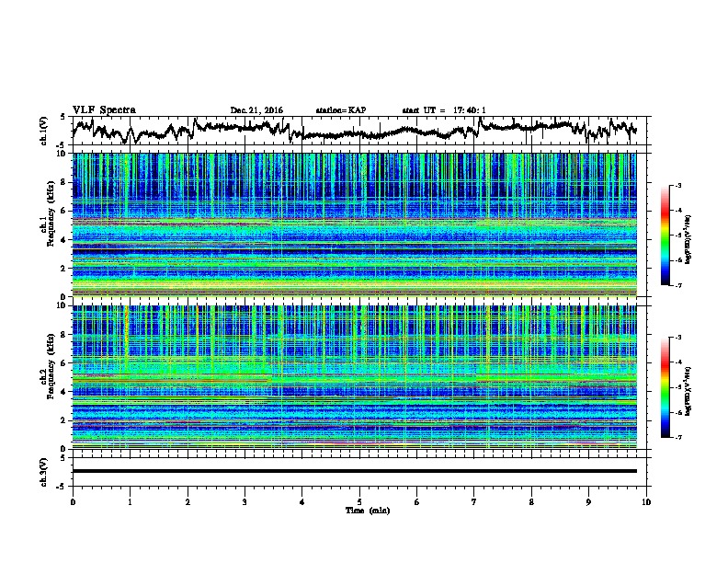Click the ch.1 voltage waveform trace

(354, 131)
